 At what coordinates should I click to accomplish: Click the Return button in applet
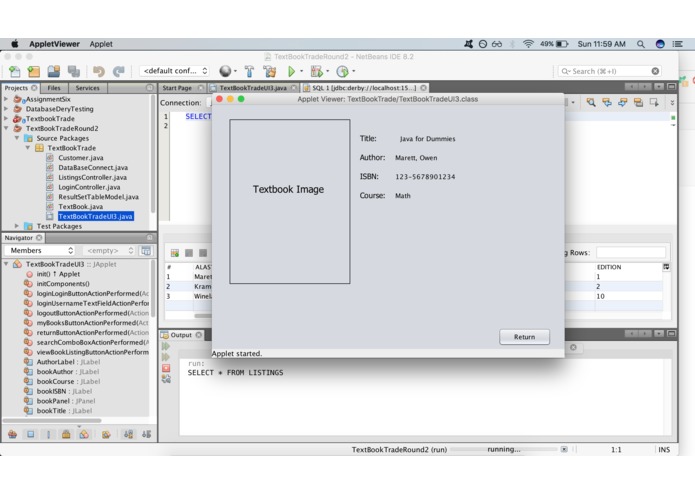tap(524, 337)
